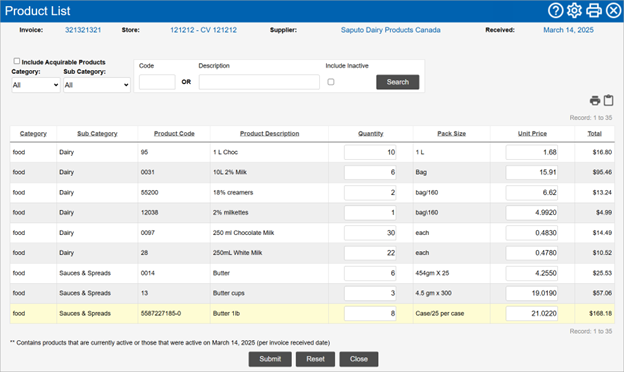
Task: Edit quantity for 250 ml Chocolate Milk
Action: click(x=370, y=233)
